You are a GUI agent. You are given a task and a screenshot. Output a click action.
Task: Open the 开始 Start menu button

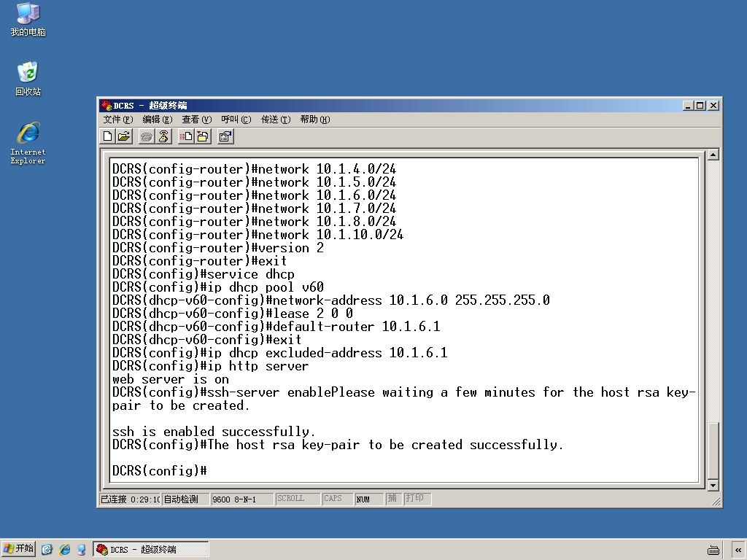pyautogui.click(x=18, y=549)
